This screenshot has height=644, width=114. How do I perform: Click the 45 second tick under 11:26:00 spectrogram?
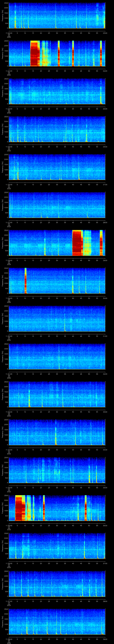click(81, 185)
